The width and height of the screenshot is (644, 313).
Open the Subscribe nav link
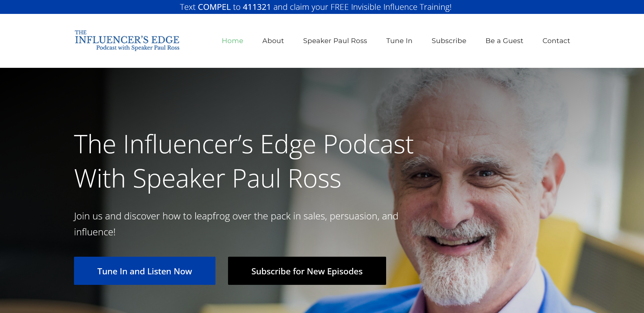[x=449, y=41]
